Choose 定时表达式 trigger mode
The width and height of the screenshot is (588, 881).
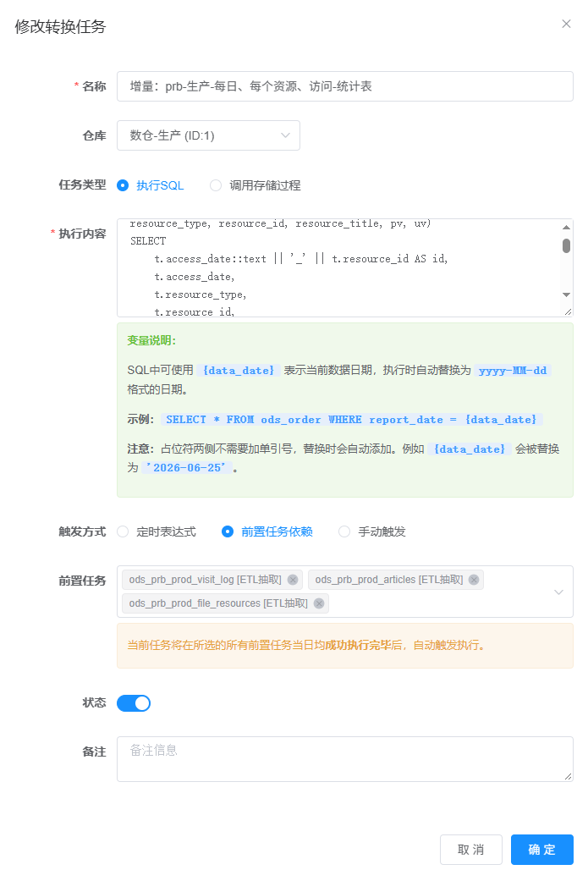point(157,531)
